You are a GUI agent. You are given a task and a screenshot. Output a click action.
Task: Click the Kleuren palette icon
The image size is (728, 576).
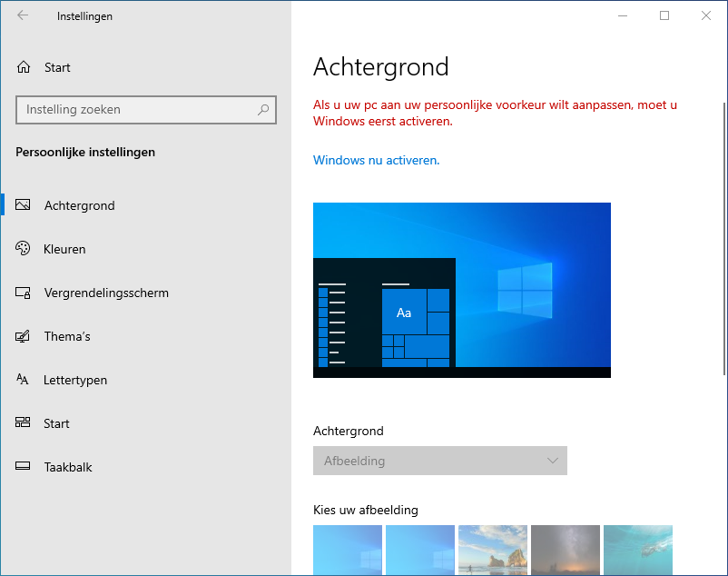pyautogui.click(x=24, y=249)
